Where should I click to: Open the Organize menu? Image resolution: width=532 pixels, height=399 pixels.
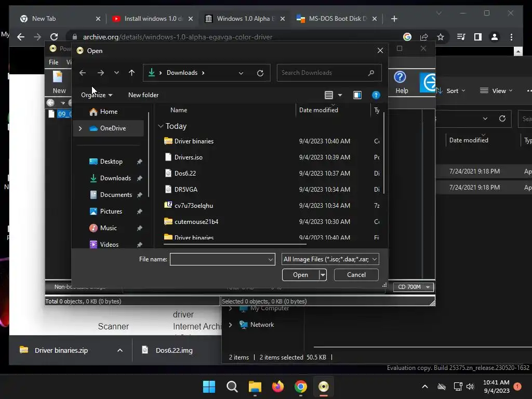tap(96, 95)
